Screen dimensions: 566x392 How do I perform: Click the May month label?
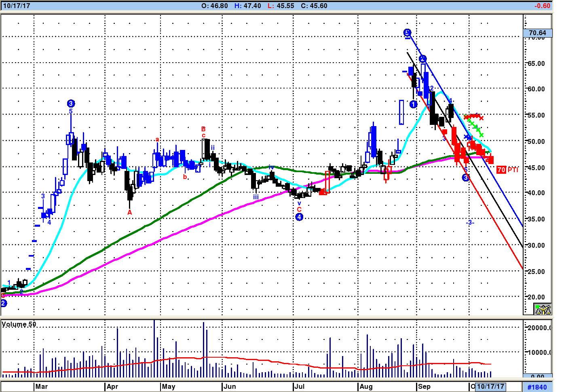(x=169, y=386)
